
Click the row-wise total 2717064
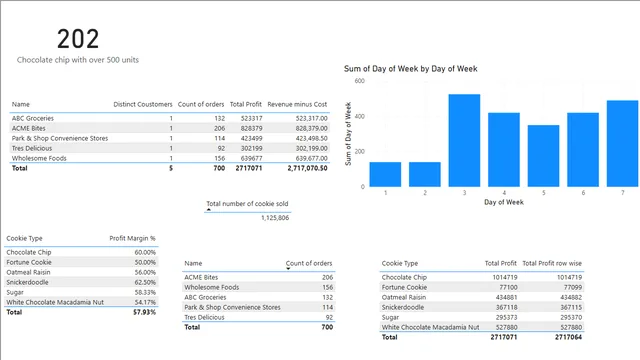568,337
